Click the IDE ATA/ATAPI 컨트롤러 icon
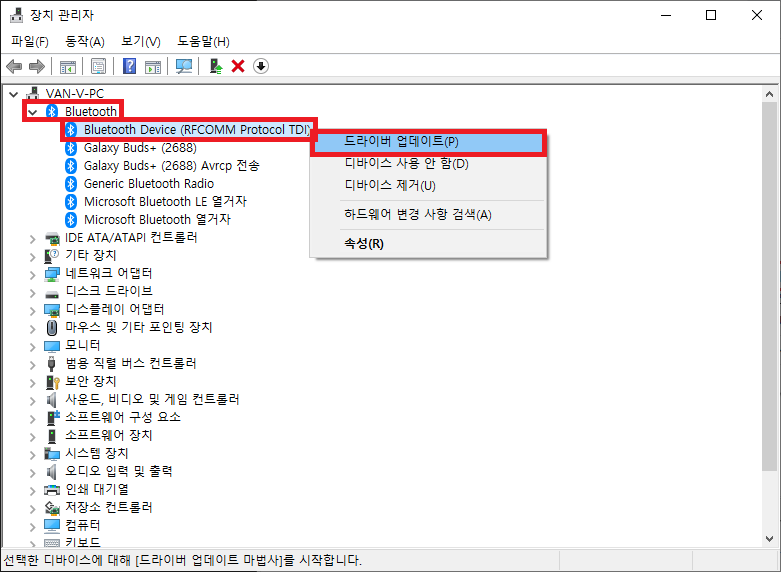The image size is (781, 572). click(x=52, y=238)
